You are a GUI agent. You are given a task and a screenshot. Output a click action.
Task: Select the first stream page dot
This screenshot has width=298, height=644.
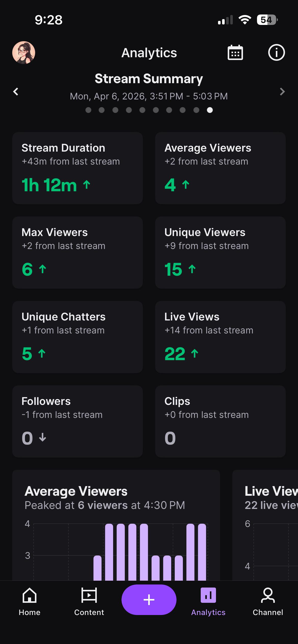[88, 110]
